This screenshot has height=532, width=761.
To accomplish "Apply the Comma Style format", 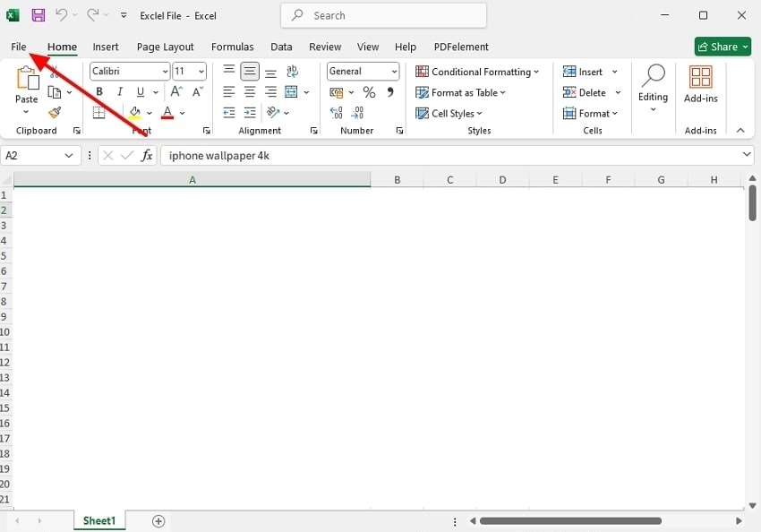I will coord(389,91).
